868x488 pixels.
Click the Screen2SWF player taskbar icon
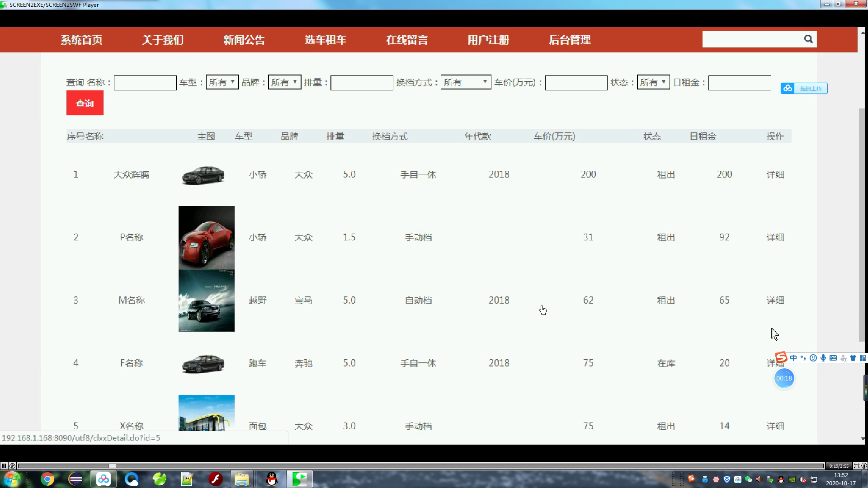coord(299,479)
